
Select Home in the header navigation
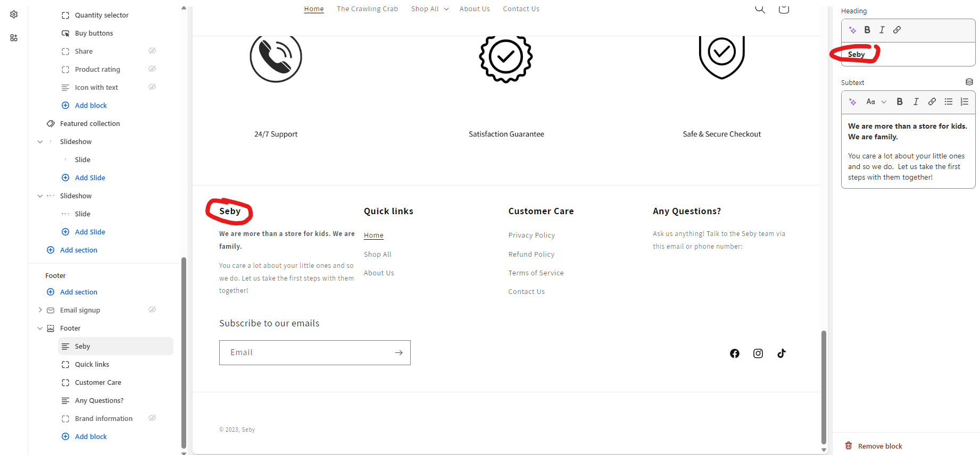(314, 9)
